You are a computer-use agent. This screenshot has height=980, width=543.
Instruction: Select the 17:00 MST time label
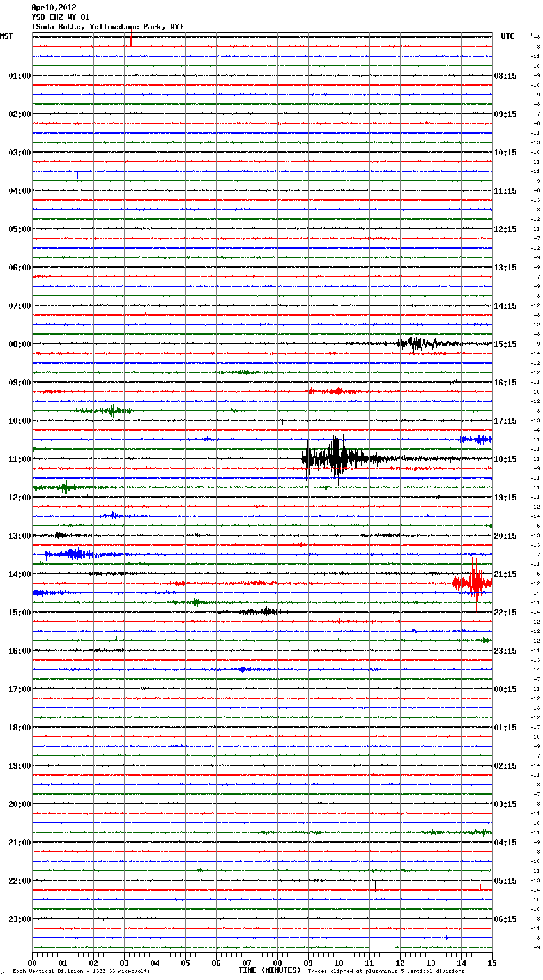point(19,689)
